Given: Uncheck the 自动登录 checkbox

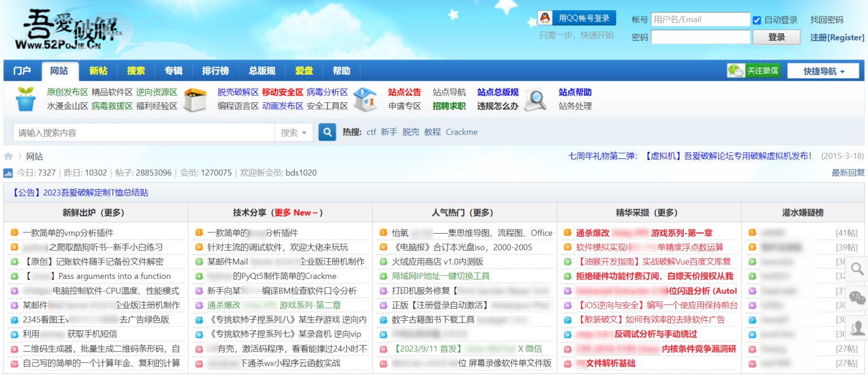Looking at the screenshot, I should tap(757, 19).
